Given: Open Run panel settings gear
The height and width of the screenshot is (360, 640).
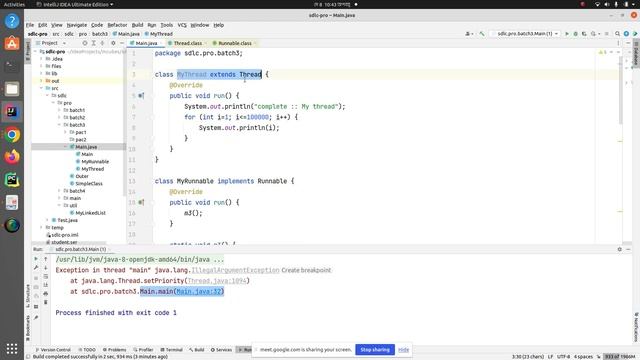Looking at the screenshot, I should 620,249.
